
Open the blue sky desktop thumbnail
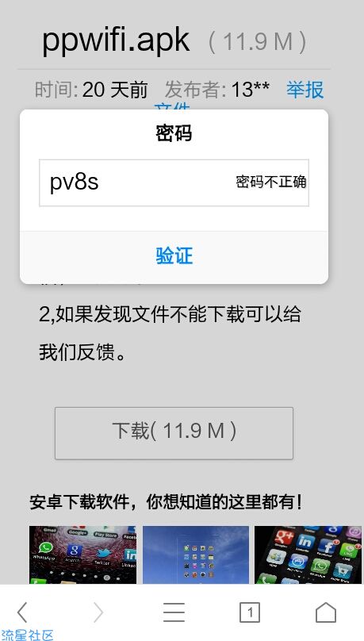[196, 555]
